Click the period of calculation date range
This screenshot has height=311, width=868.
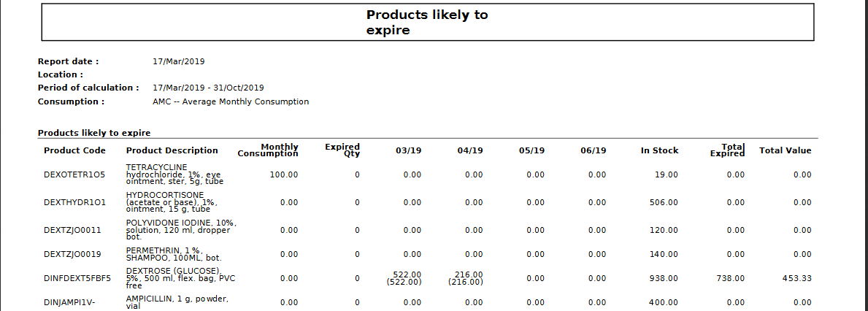point(208,88)
